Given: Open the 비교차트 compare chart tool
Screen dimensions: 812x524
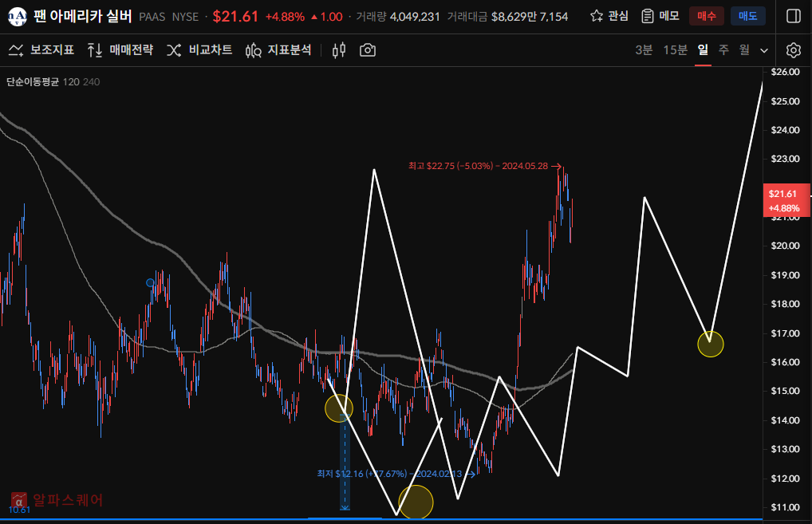Looking at the screenshot, I should tap(199, 50).
